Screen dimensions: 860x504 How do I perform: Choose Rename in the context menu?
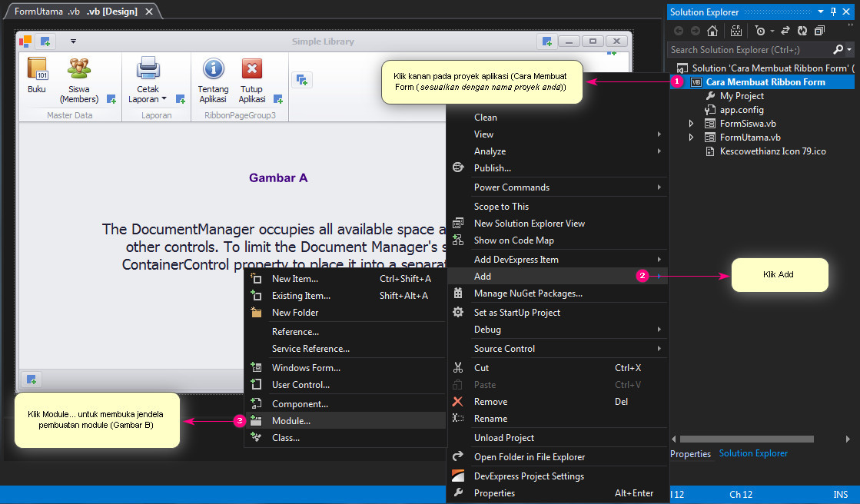[558, 419]
